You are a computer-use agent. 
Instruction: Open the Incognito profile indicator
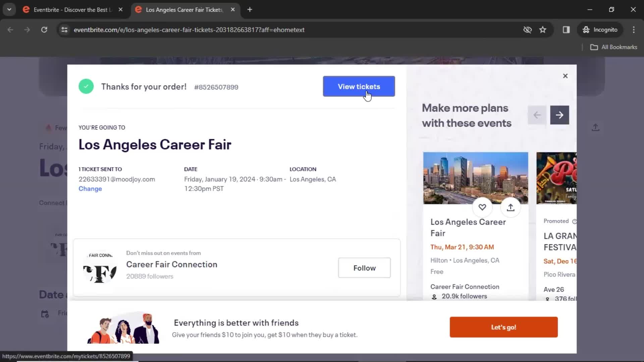click(x=600, y=30)
